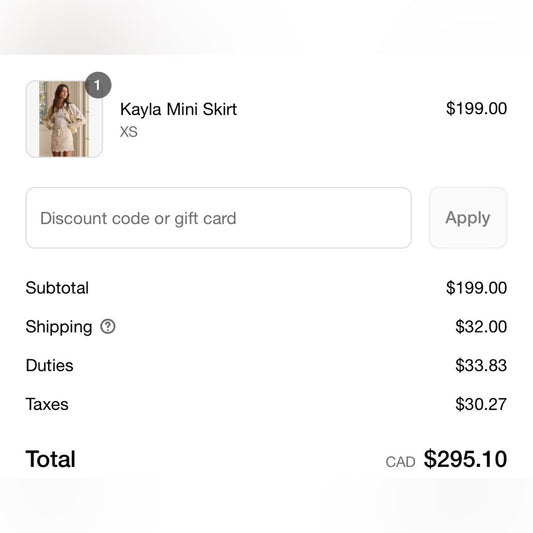Click the Duties label
The width and height of the screenshot is (533, 533).
50,365
